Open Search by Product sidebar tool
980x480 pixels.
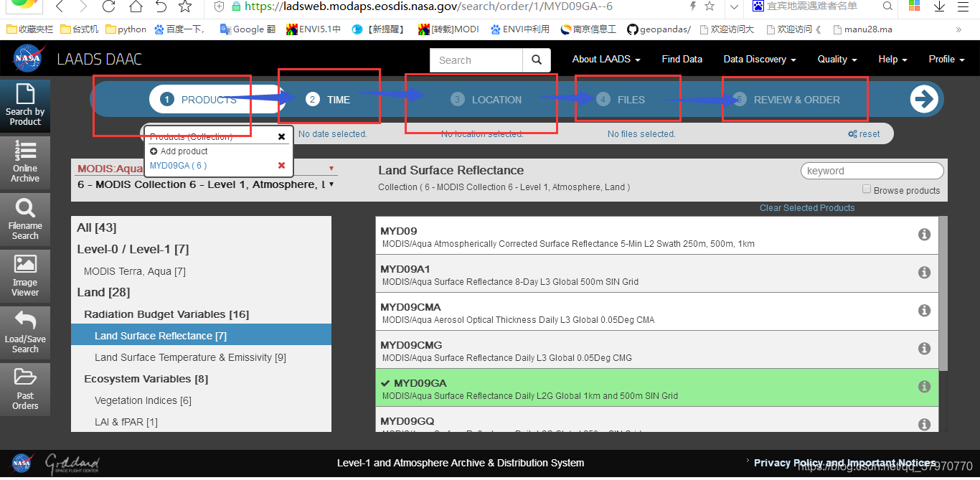(25, 105)
